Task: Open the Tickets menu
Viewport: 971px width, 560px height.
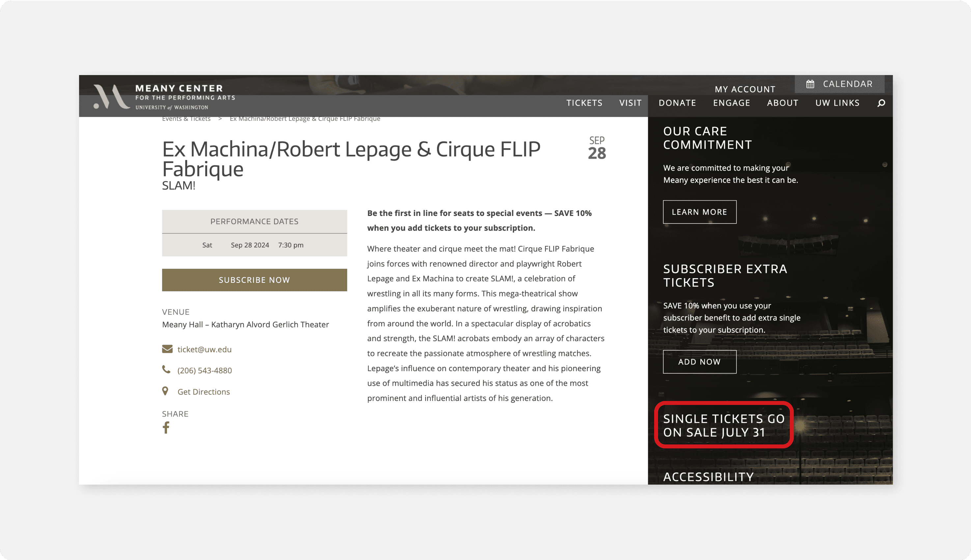Action: (x=584, y=103)
